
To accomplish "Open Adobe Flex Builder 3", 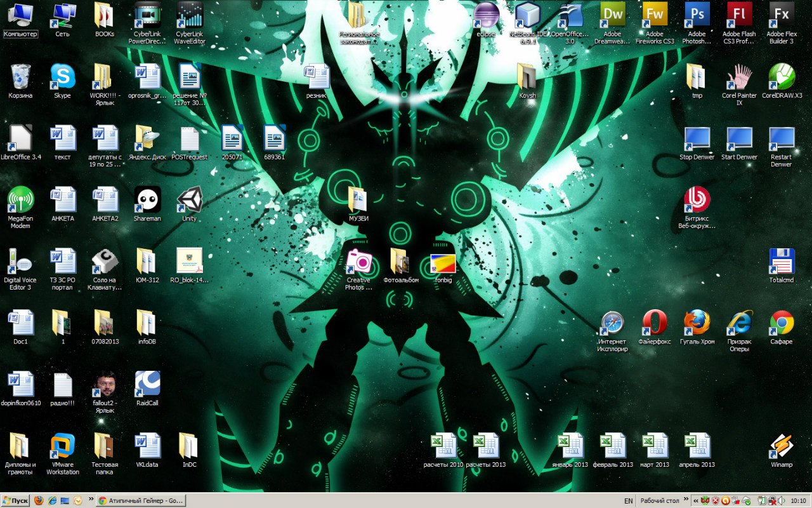I will click(782, 23).
